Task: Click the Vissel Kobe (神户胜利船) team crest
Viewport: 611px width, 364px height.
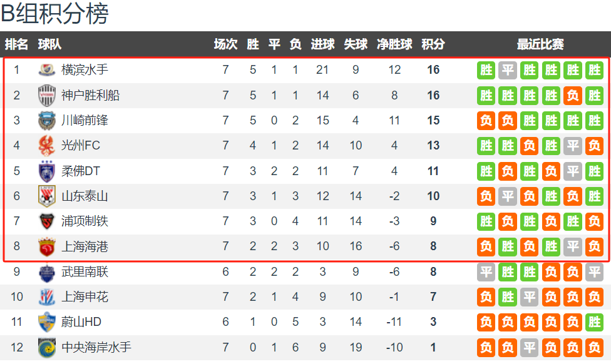Action: [x=47, y=95]
